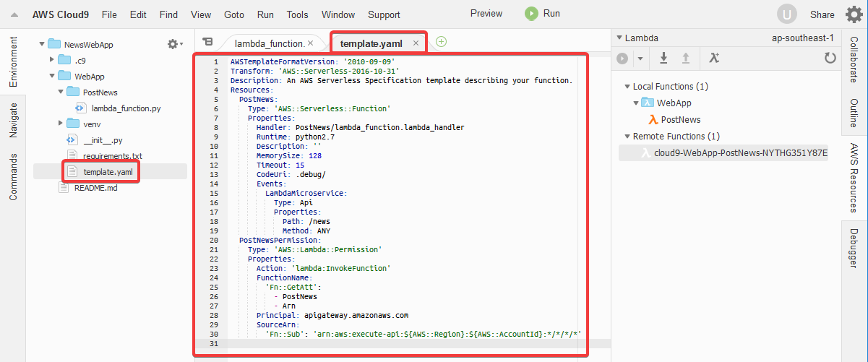868x362 pixels.
Task: Click the Share button
Action: coord(822,14)
